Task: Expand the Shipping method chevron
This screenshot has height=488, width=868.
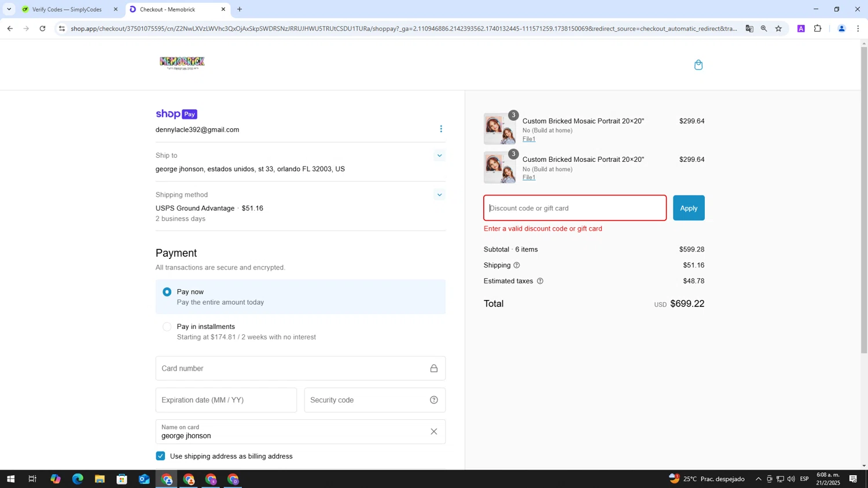Action: (439, 195)
